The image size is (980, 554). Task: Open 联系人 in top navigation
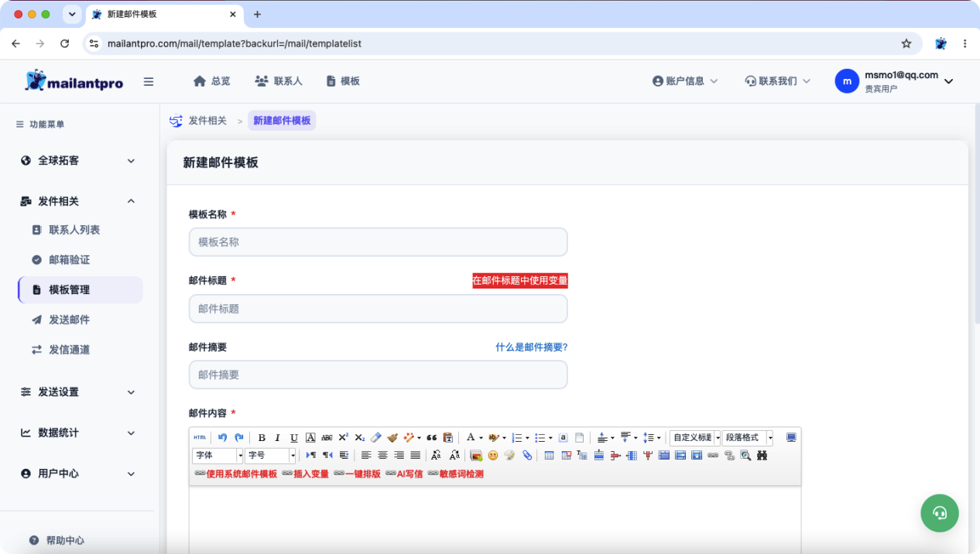click(279, 80)
